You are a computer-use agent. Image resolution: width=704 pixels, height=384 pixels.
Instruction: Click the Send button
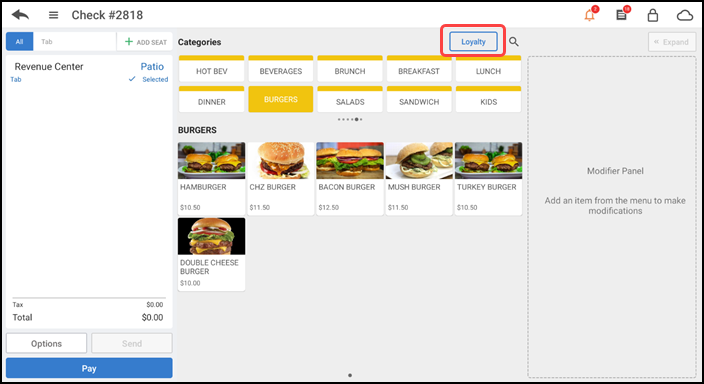coord(132,344)
